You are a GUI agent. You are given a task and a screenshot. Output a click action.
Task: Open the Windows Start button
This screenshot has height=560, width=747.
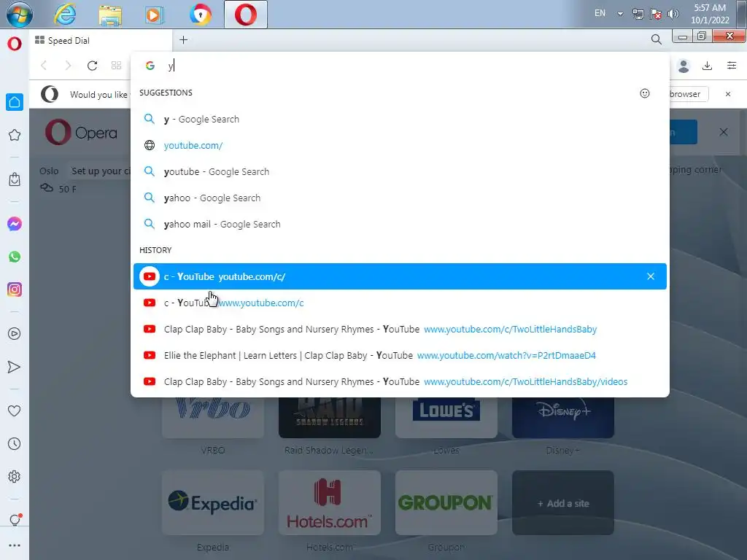coord(19,15)
